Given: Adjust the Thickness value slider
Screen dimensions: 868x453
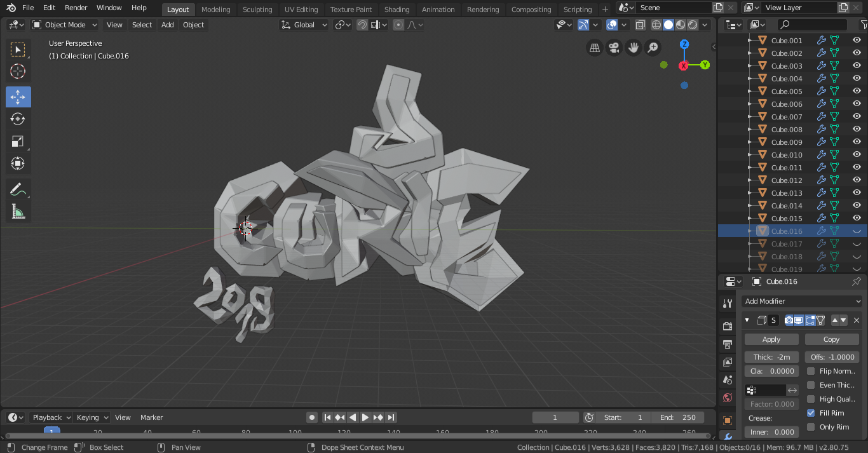Looking at the screenshot, I should click(x=771, y=357).
